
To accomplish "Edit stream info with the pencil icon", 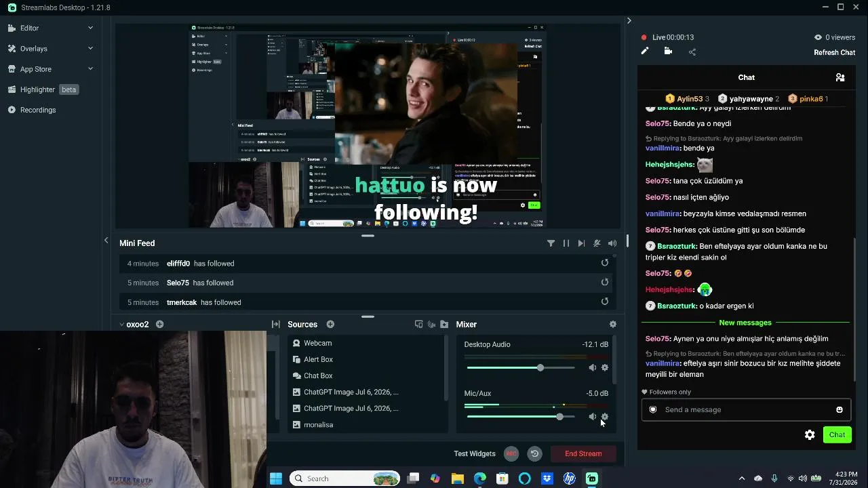I will click(645, 51).
